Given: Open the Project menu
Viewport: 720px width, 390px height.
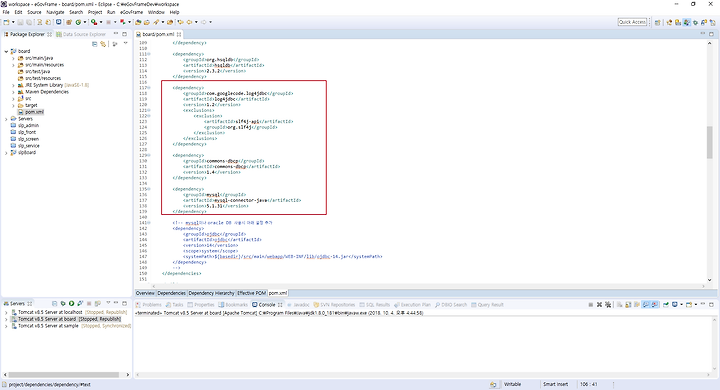Looking at the screenshot, I should [95, 12].
